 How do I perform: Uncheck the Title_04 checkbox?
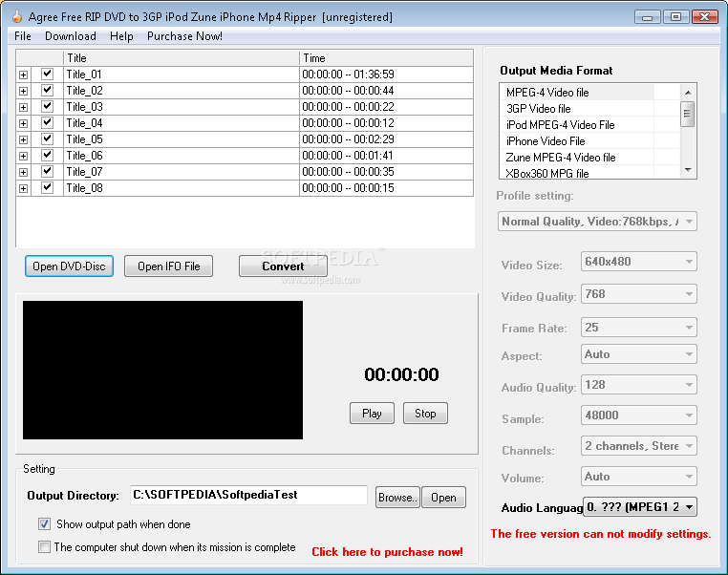click(47, 122)
